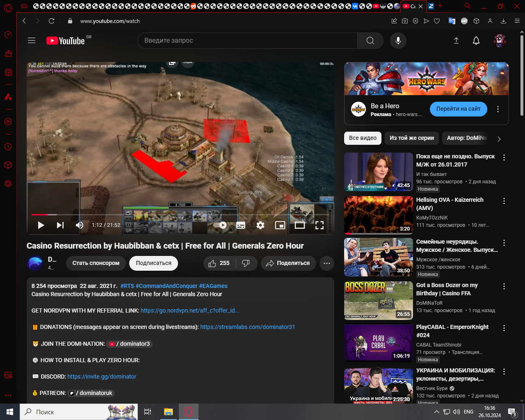Click "Перейти на сайт" ad button
Screen dimensions: 525x420
pos(458,109)
